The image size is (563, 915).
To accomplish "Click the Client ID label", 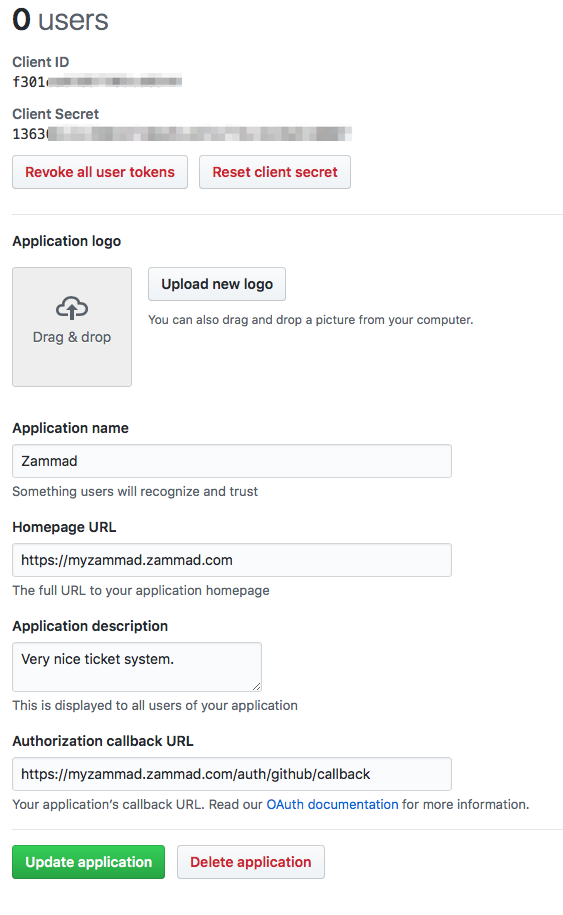I will click(x=41, y=62).
